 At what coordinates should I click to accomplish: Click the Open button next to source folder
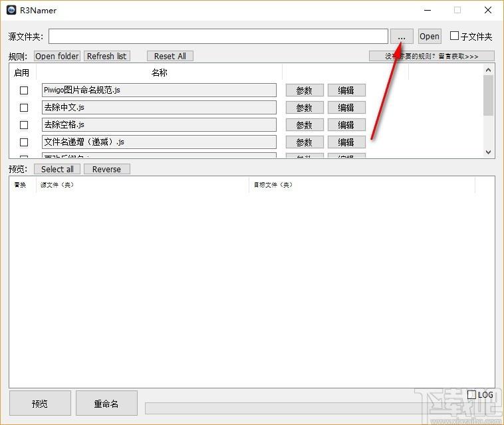pyautogui.click(x=430, y=37)
